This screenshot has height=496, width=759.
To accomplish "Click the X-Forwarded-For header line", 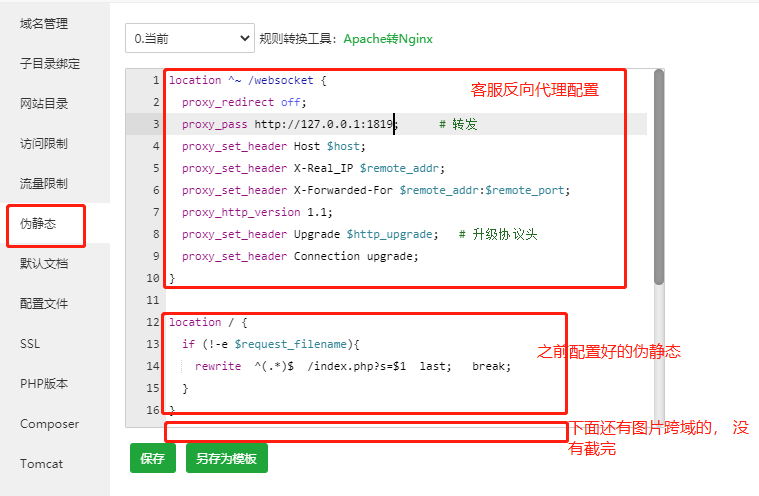I will tap(376, 190).
